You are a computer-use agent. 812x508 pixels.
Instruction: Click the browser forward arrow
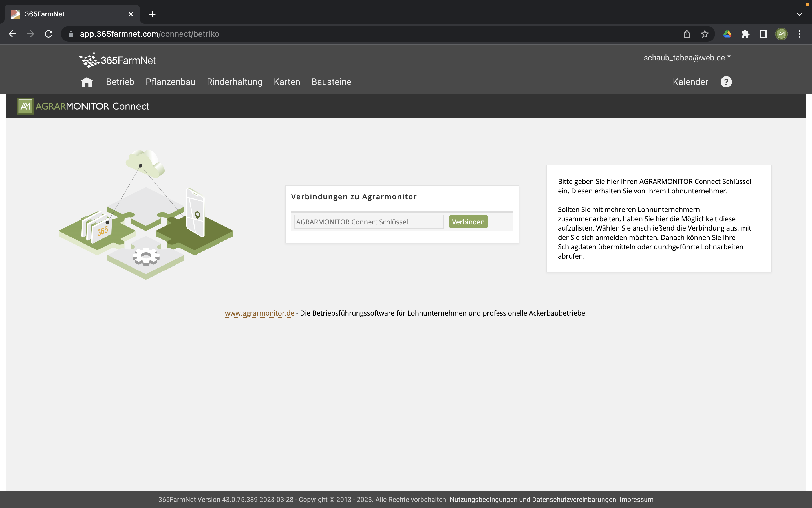30,34
